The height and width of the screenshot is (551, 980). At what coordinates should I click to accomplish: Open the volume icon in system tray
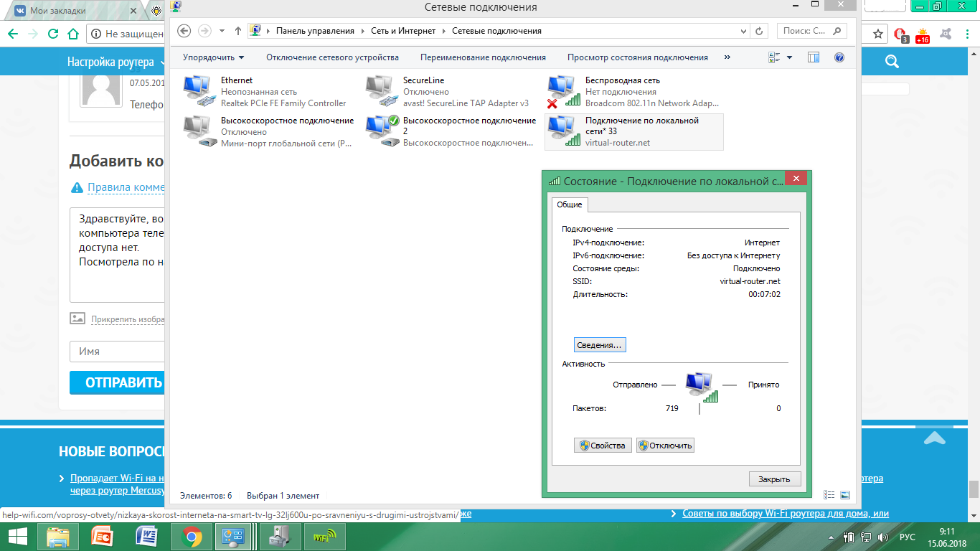(x=884, y=537)
